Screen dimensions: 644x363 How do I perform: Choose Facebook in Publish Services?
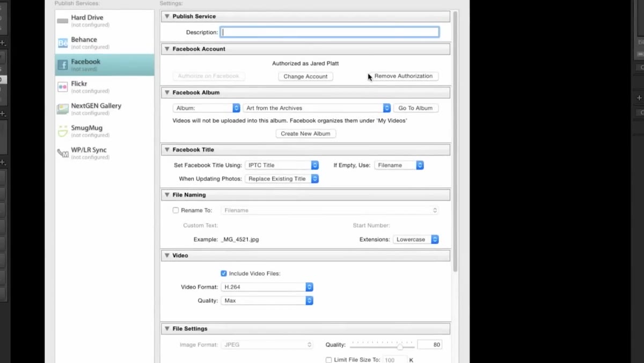(105, 65)
